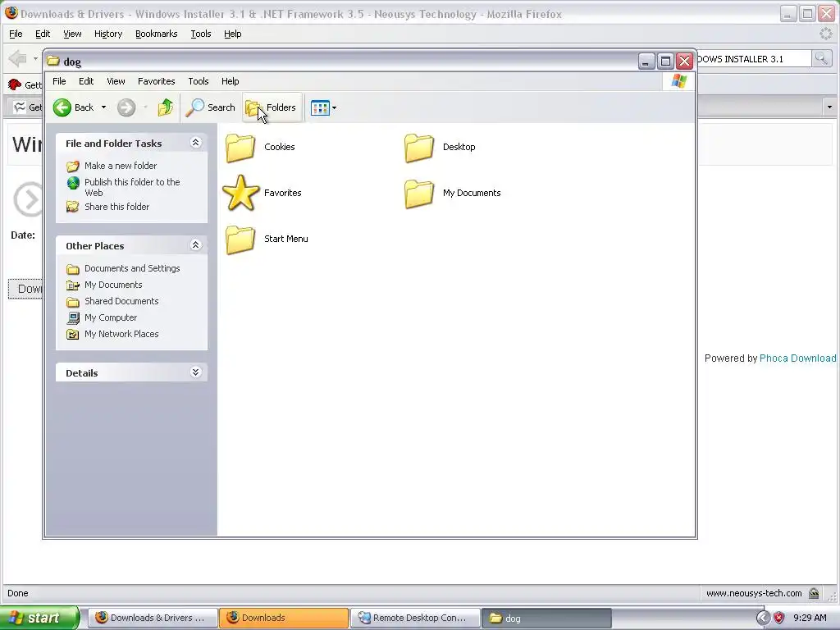Select the Favorites star folder icon

coord(240,193)
